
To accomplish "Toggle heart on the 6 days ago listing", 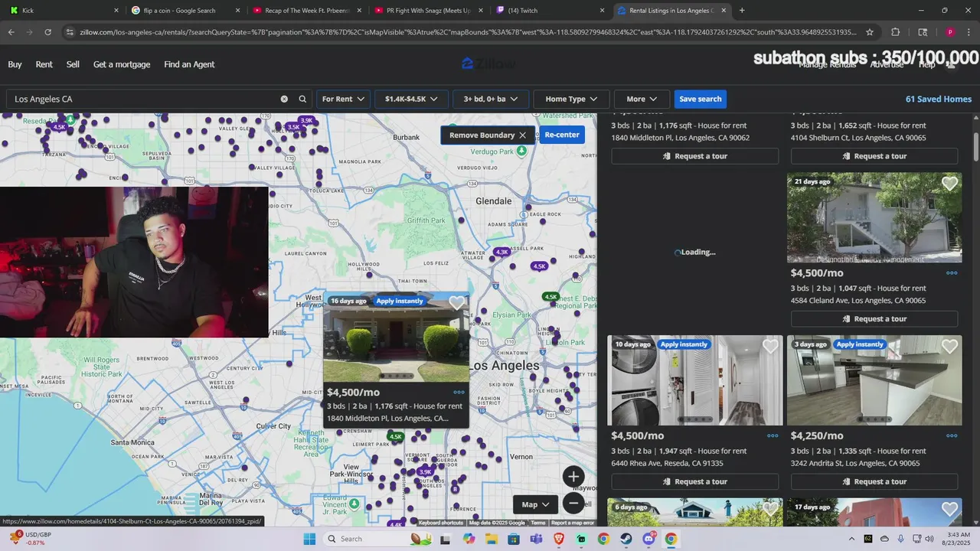I will [x=770, y=509].
